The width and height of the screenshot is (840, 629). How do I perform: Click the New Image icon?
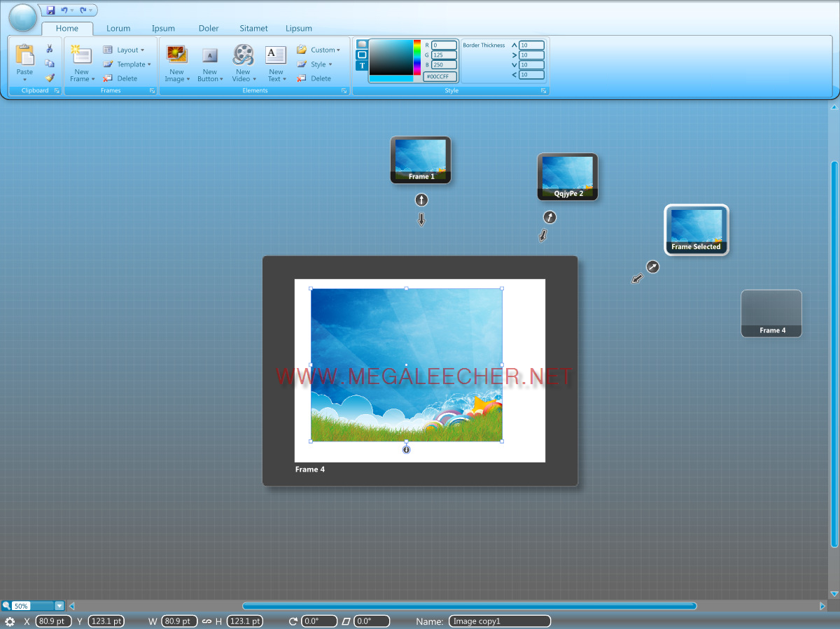pos(176,55)
